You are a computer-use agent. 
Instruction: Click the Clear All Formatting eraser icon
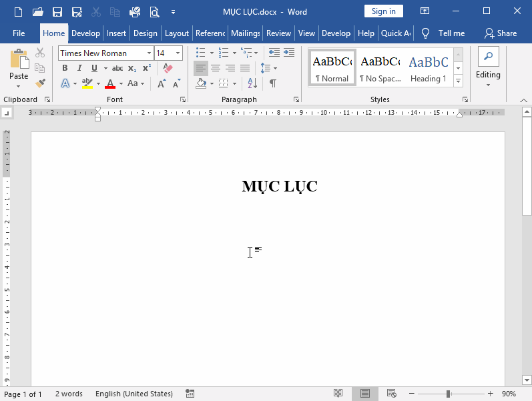click(168, 68)
